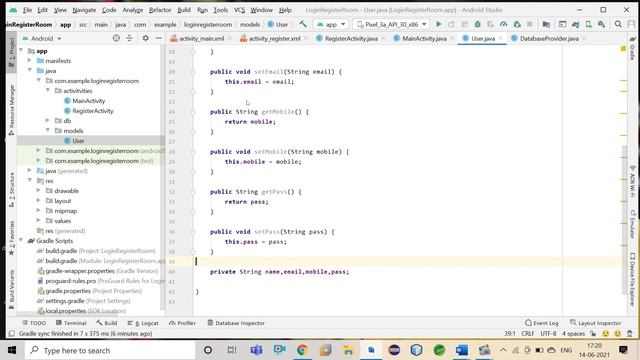Image resolution: width=640 pixels, height=360 pixels.
Task: Open the Android project view dropdown
Action: [x=42, y=38]
